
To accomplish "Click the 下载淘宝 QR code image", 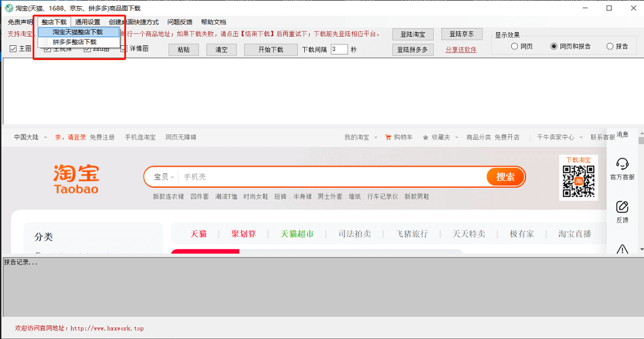I will [578, 182].
